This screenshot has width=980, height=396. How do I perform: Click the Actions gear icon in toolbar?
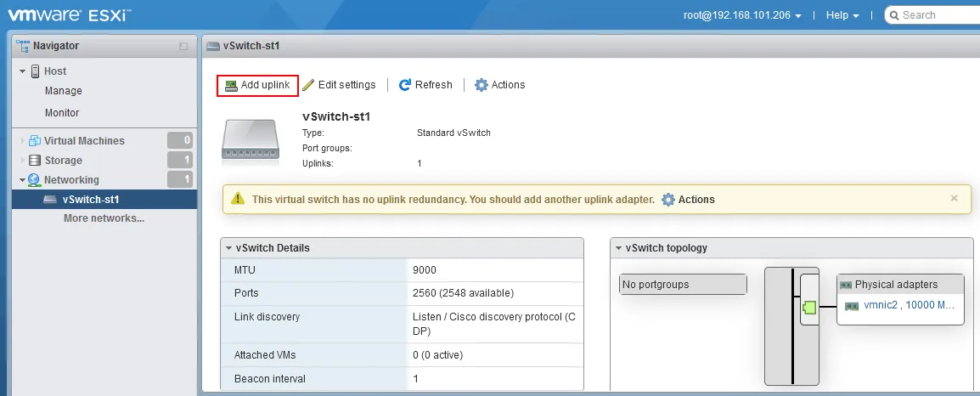coord(482,85)
